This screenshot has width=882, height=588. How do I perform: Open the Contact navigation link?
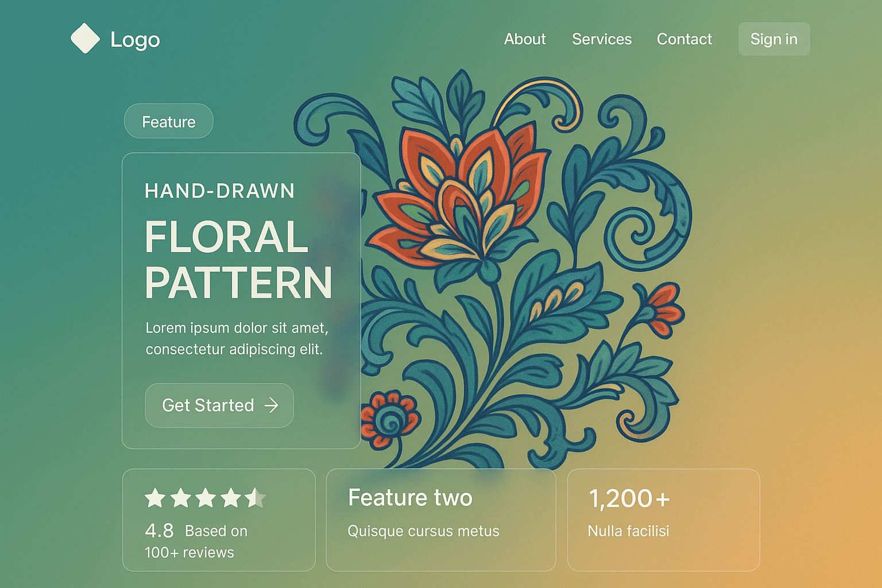click(x=684, y=39)
